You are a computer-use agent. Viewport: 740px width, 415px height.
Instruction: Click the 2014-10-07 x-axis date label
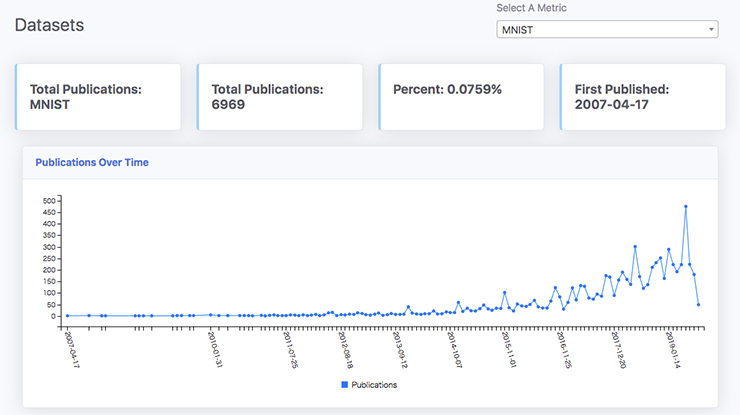coord(451,350)
